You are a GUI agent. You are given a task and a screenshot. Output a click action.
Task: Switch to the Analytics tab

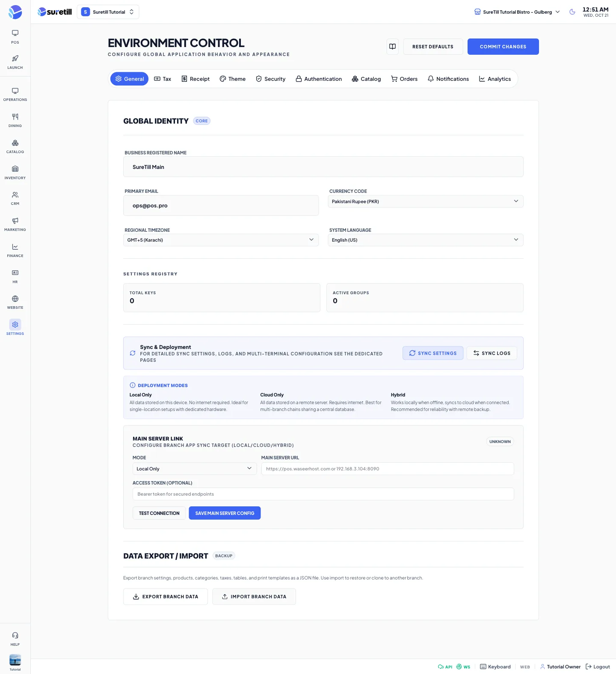point(495,79)
